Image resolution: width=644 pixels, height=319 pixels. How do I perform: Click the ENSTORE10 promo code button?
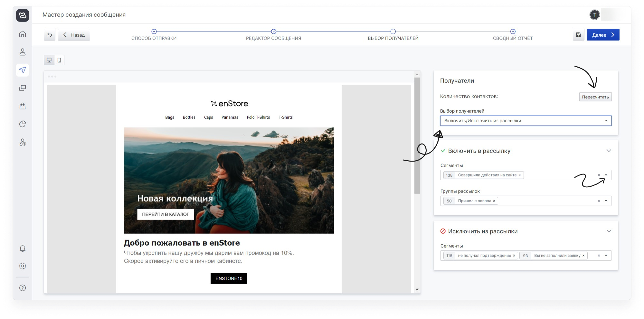(x=229, y=278)
